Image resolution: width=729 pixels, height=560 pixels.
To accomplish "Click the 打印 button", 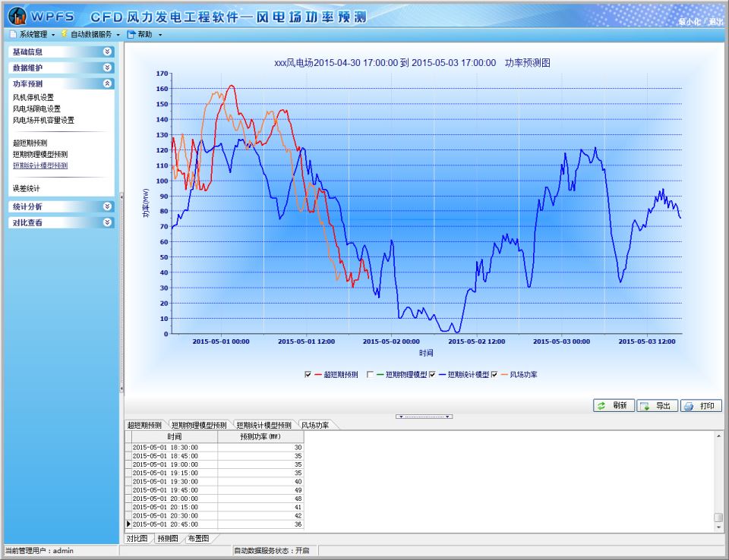I will pos(701,406).
